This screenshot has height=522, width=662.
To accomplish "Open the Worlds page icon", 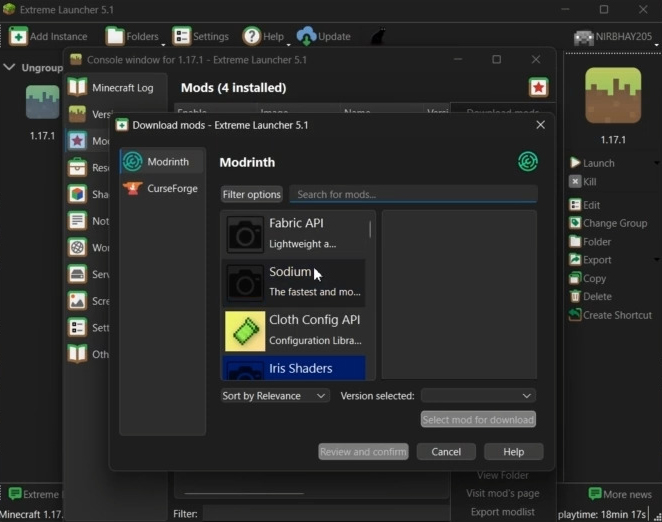I will 77,247.
